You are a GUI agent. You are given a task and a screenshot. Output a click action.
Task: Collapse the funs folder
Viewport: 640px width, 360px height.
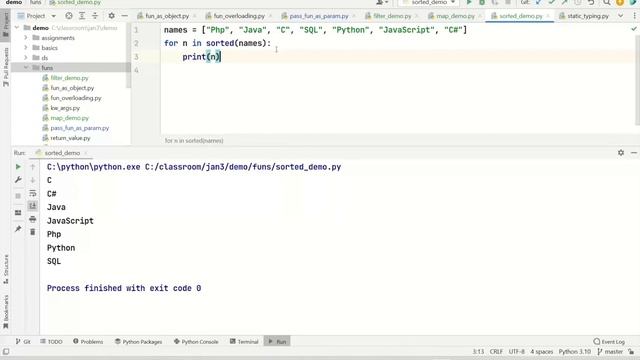(26, 68)
